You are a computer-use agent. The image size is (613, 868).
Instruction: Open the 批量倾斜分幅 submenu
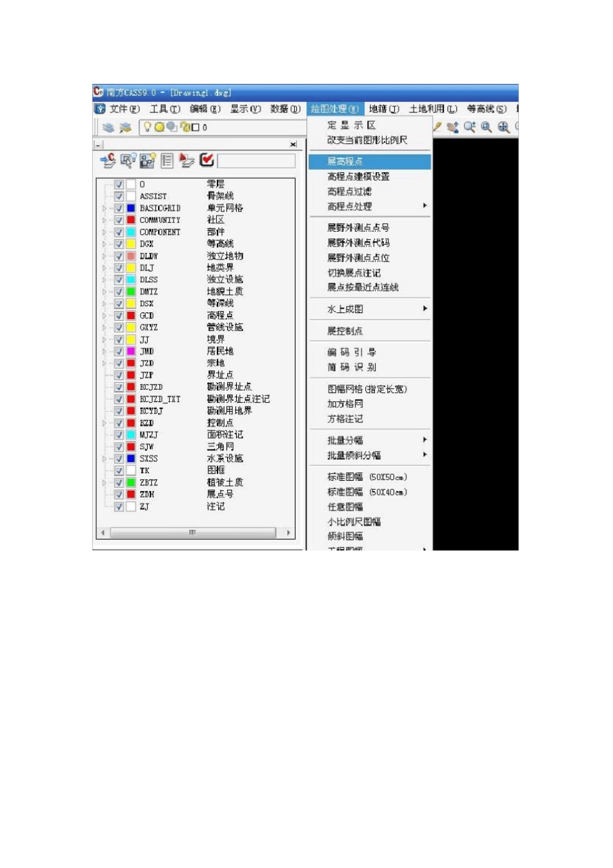point(370,456)
